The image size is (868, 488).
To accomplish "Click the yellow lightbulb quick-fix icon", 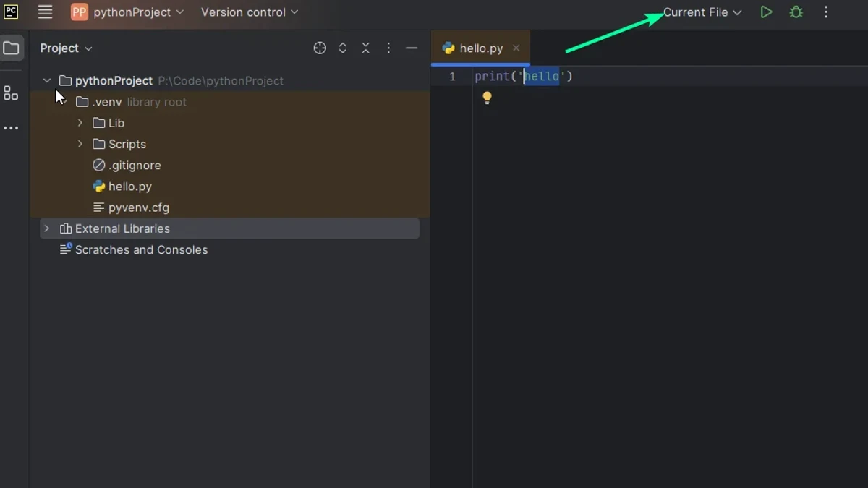I will (x=487, y=98).
